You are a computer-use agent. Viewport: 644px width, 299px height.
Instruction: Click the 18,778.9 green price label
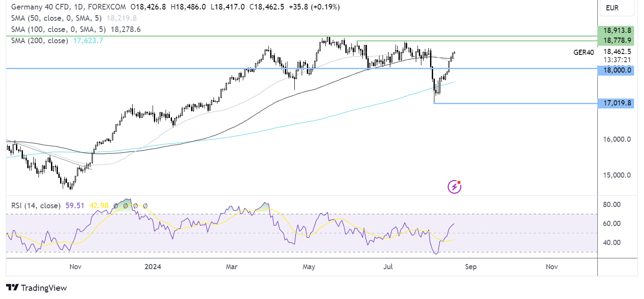click(x=615, y=40)
